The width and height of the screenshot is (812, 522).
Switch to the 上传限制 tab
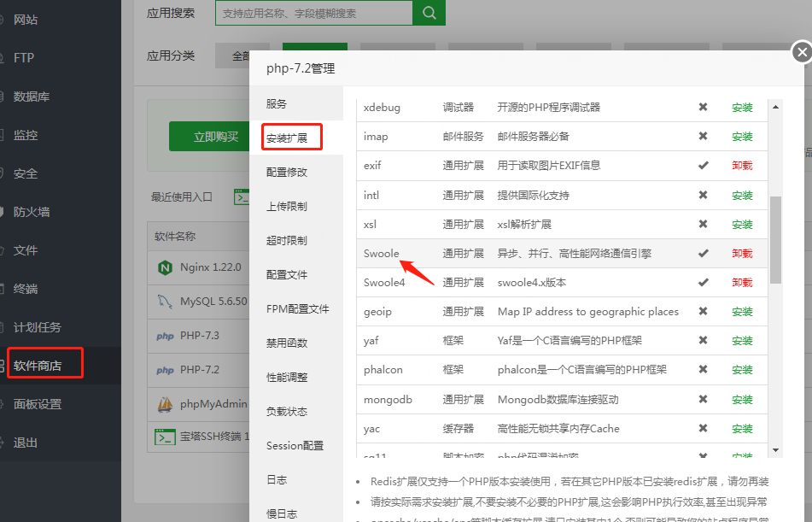[287, 206]
